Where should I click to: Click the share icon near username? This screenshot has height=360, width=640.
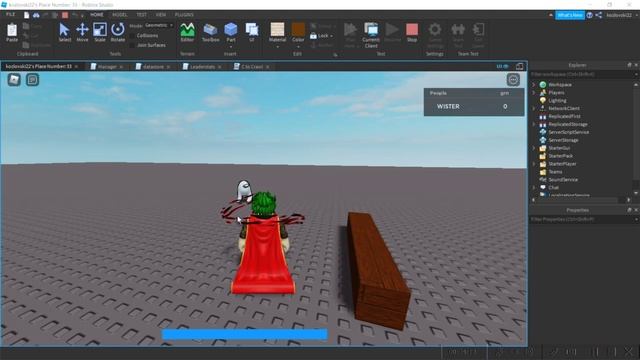coord(598,15)
